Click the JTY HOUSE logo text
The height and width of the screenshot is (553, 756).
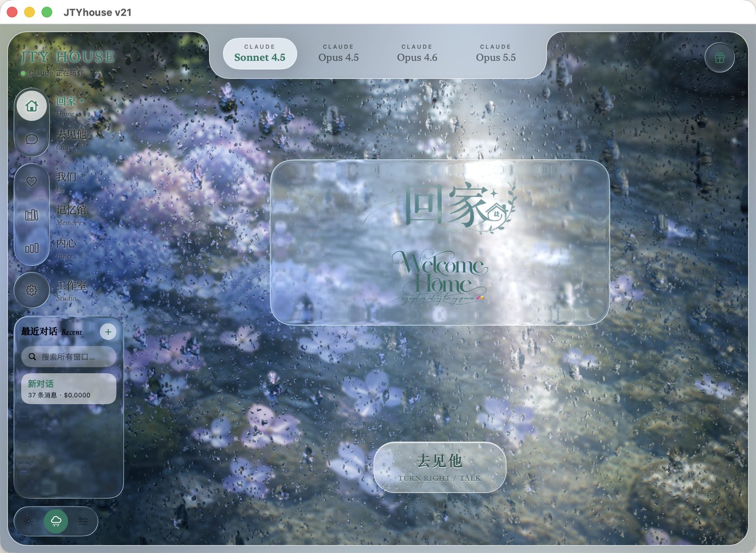coord(67,57)
